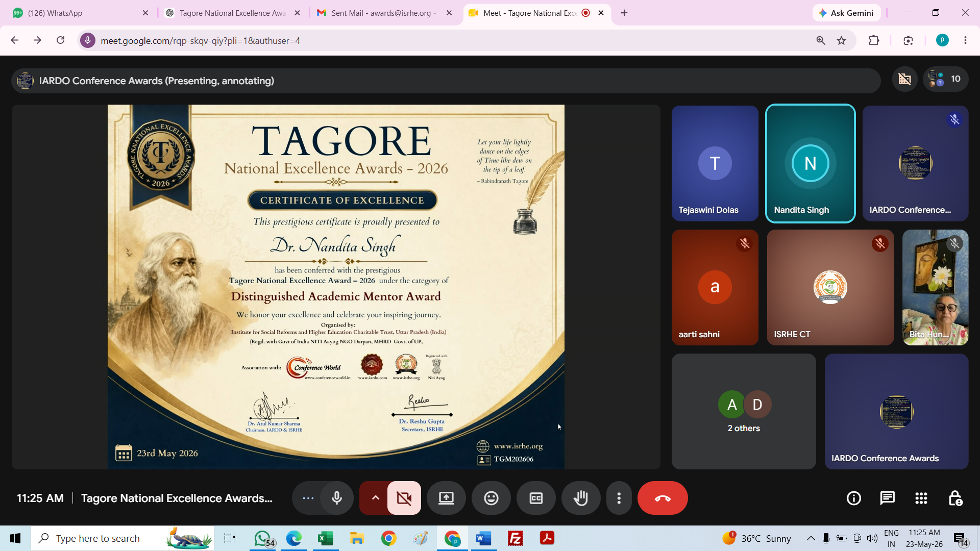Switch to the Sent Mail Gmail tab
Screen dimensions: 980x551
(x=382, y=13)
